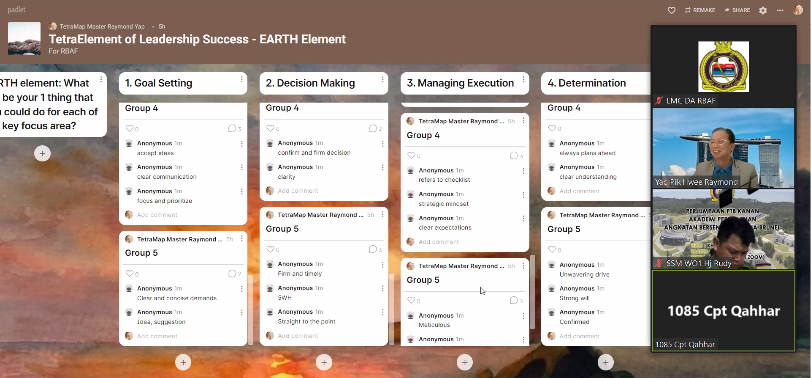The width and height of the screenshot is (811, 378).
Task: Open options menu for Managing Execution column
Action: [x=523, y=80]
